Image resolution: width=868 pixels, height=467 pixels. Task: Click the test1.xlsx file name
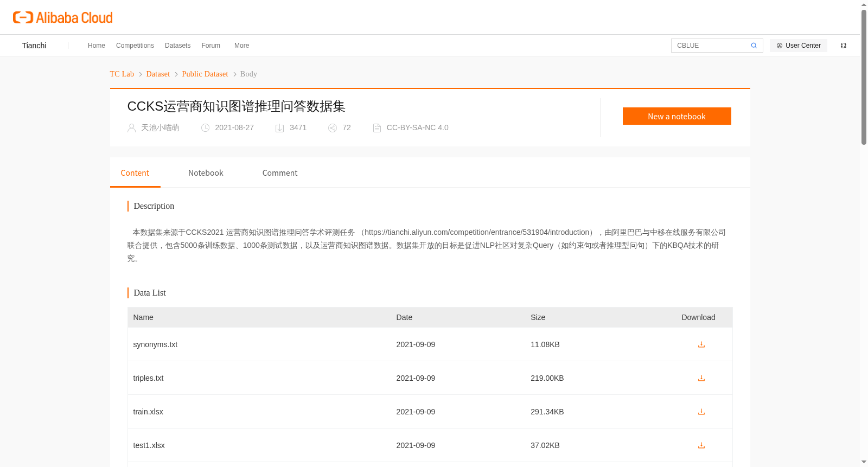coord(149,445)
